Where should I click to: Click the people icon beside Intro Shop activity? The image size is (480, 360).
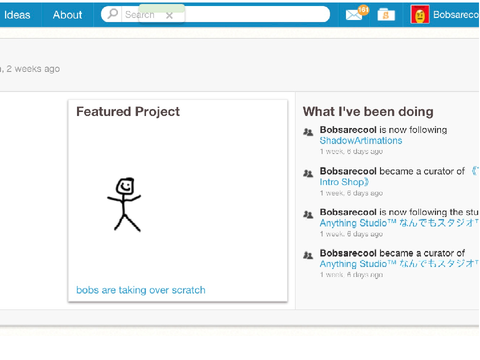coord(308,173)
